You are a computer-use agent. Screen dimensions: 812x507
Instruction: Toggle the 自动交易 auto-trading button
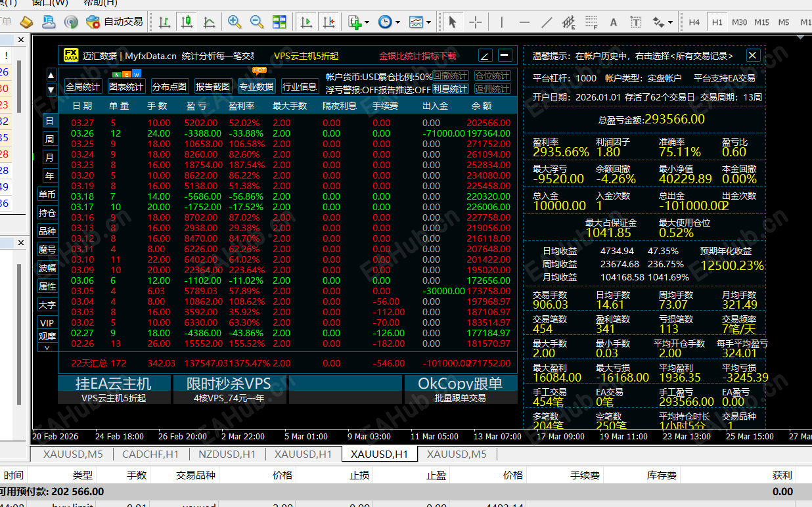click(x=114, y=22)
